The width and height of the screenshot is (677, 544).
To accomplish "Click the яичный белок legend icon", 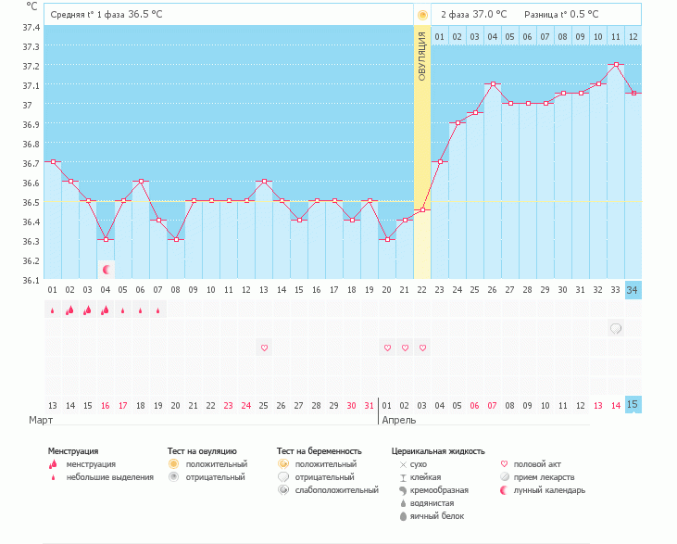I will tap(402, 516).
